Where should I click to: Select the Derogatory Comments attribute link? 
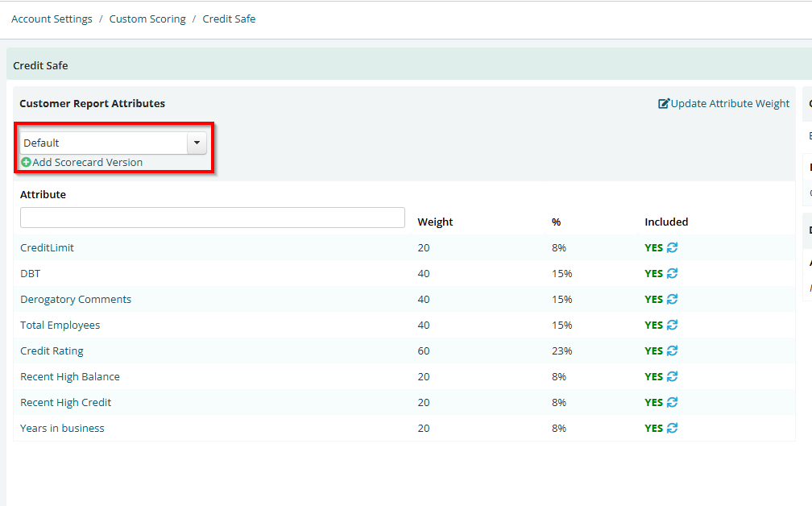[x=76, y=299]
